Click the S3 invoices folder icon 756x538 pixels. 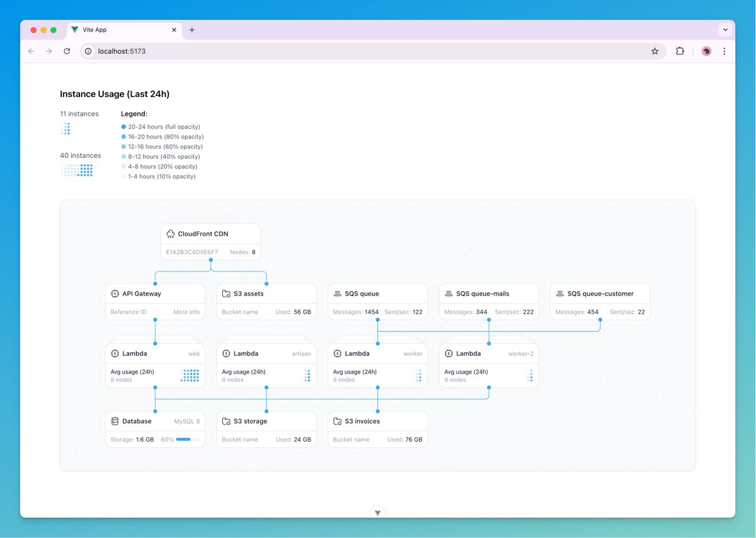point(337,421)
